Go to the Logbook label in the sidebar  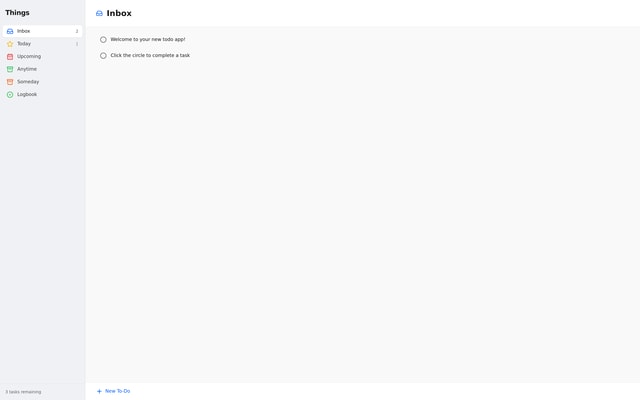pyautogui.click(x=27, y=95)
